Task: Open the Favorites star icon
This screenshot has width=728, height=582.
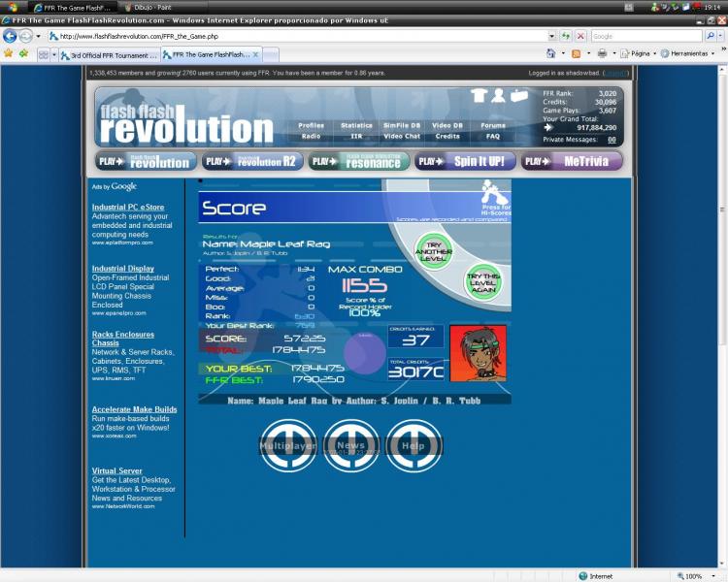Action: [9, 53]
